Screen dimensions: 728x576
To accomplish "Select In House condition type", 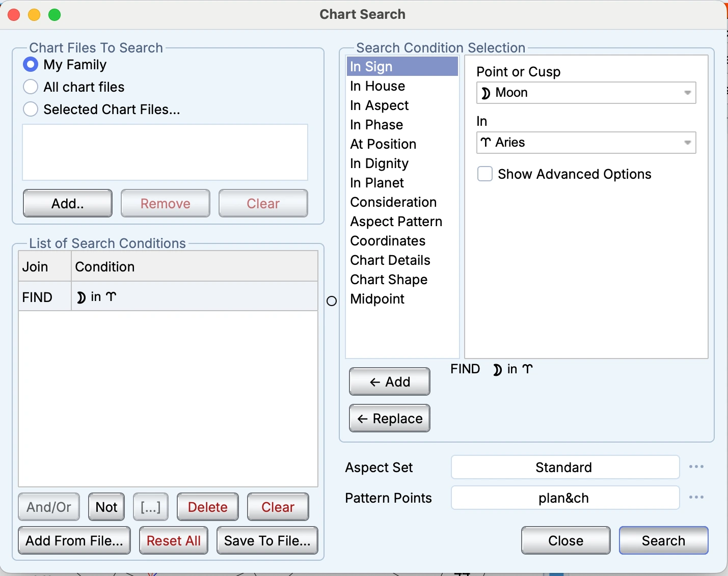I will click(x=402, y=86).
